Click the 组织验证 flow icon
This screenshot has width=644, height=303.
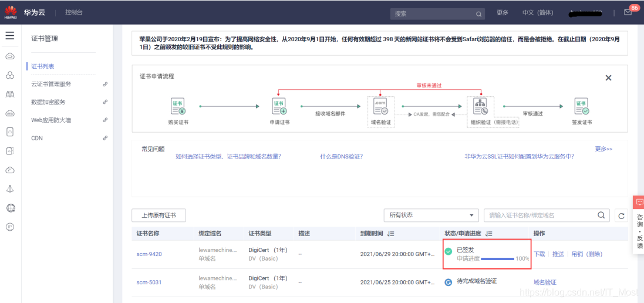[x=480, y=106]
